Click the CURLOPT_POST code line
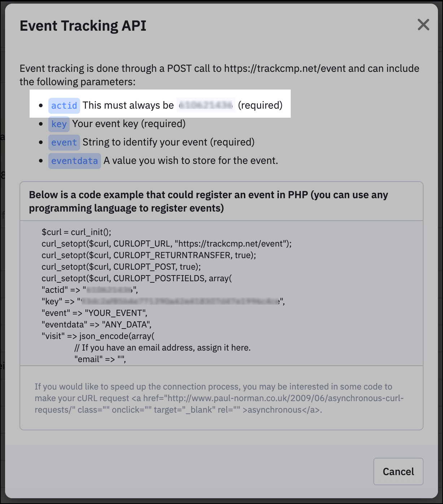 point(121,267)
